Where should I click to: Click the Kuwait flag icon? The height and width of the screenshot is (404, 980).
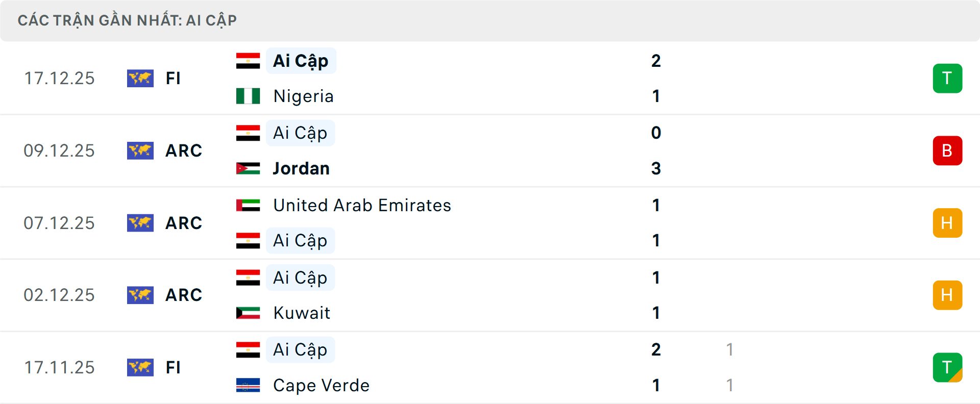pos(248,313)
